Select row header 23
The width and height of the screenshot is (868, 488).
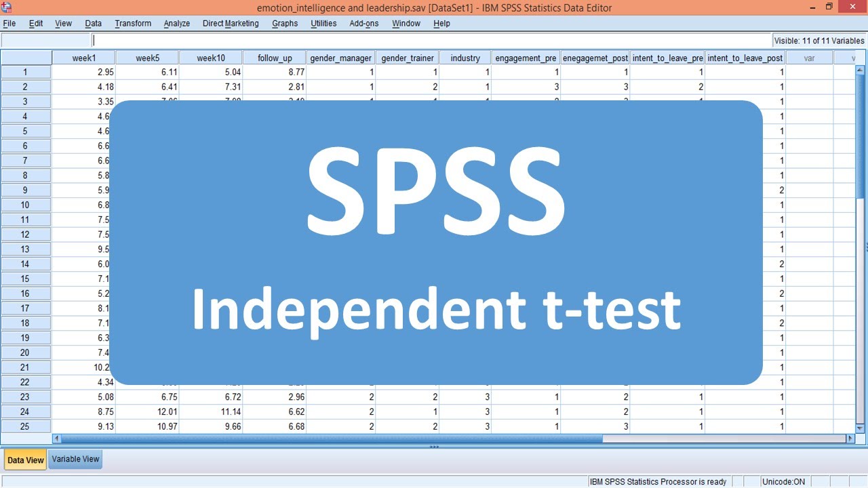[x=26, y=396]
